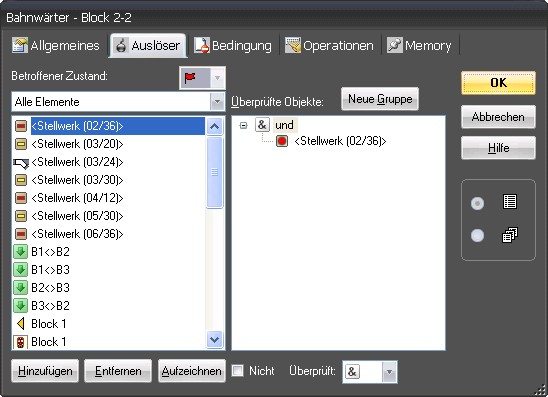Click the green arrow icon of B1<>B2

click(21, 252)
